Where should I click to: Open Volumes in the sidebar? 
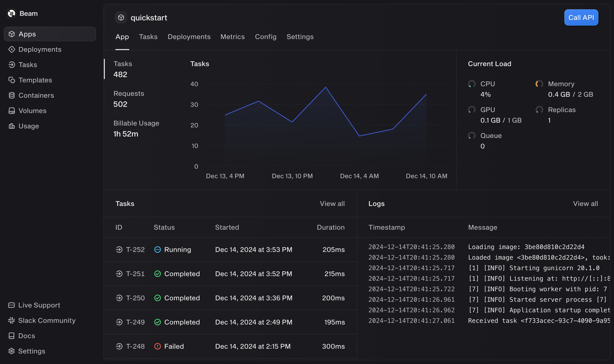32,111
